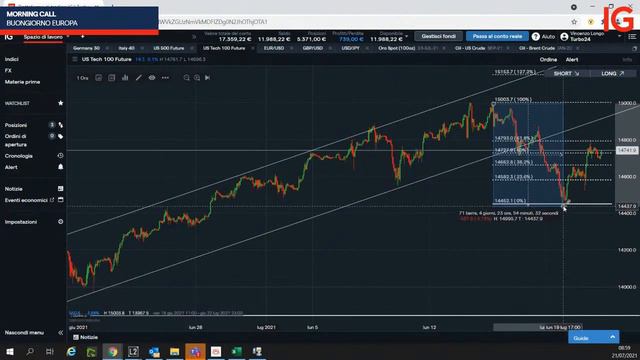Open the Germania 30 chart tab
Image resolution: width=640 pixels, height=360 pixels.
[x=87, y=48]
